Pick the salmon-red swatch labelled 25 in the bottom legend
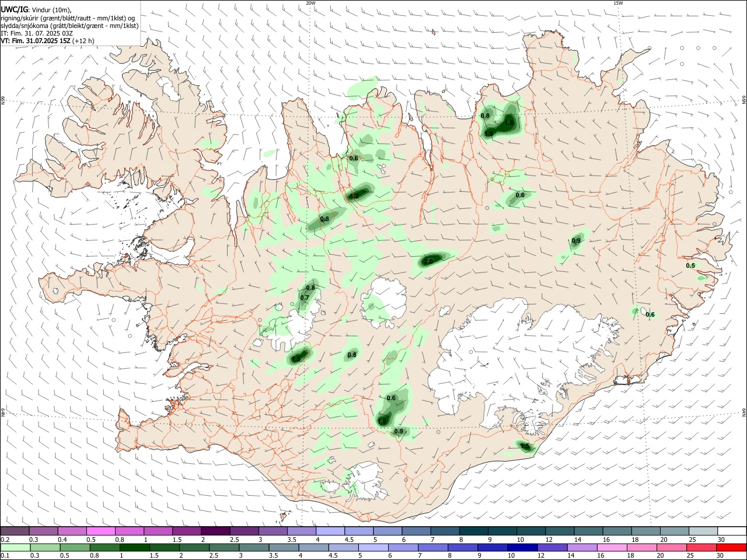Image resolution: width=747 pixels, height=560 pixels. tap(702, 547)
